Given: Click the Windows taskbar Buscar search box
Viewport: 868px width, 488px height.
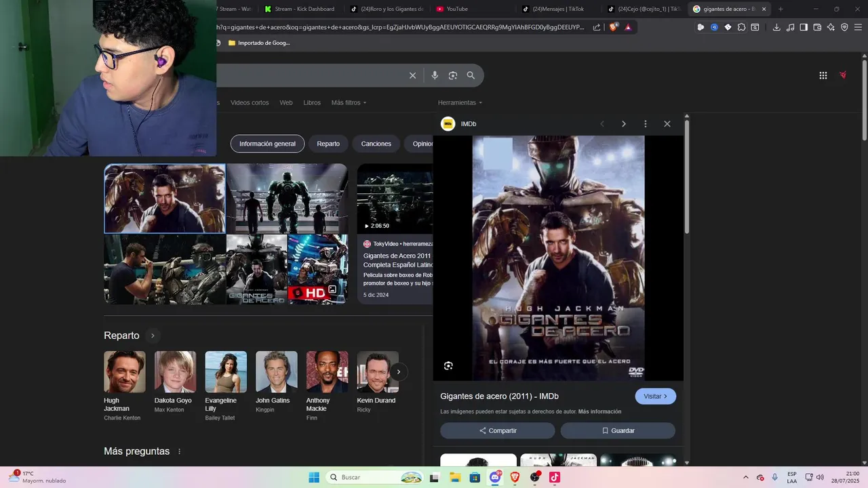Looking at the screenshot, I should (x=376, y=477).
